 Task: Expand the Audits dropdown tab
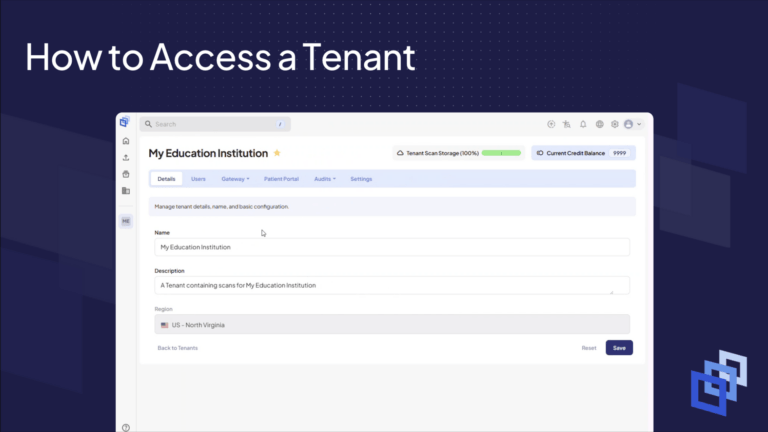click(x=325, y=179)
